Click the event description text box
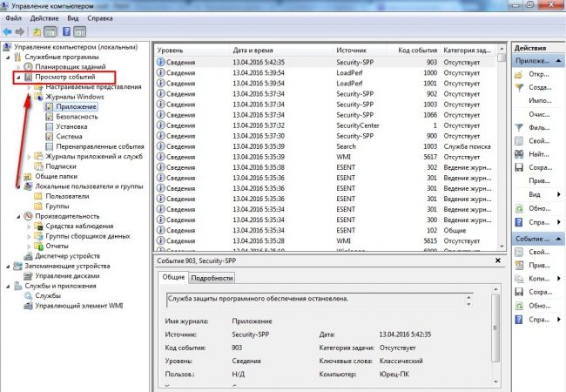The height and width of the screenshot is (392, 566). [x=320, y=300]
